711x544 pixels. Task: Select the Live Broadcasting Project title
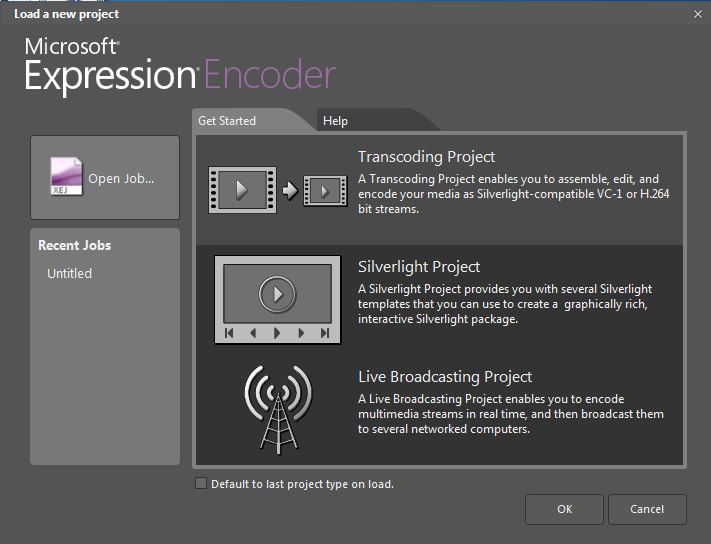click(x=445, y=377)
